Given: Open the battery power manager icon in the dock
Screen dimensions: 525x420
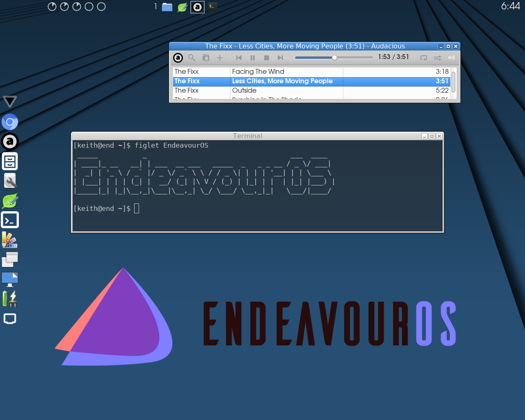Looking at the screenshot, I should (x=10, y=299).
